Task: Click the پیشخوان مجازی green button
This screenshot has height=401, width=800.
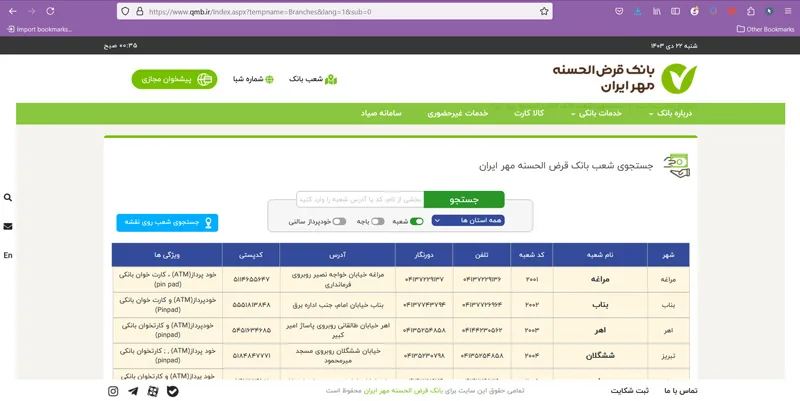Action: pos(174,80)
